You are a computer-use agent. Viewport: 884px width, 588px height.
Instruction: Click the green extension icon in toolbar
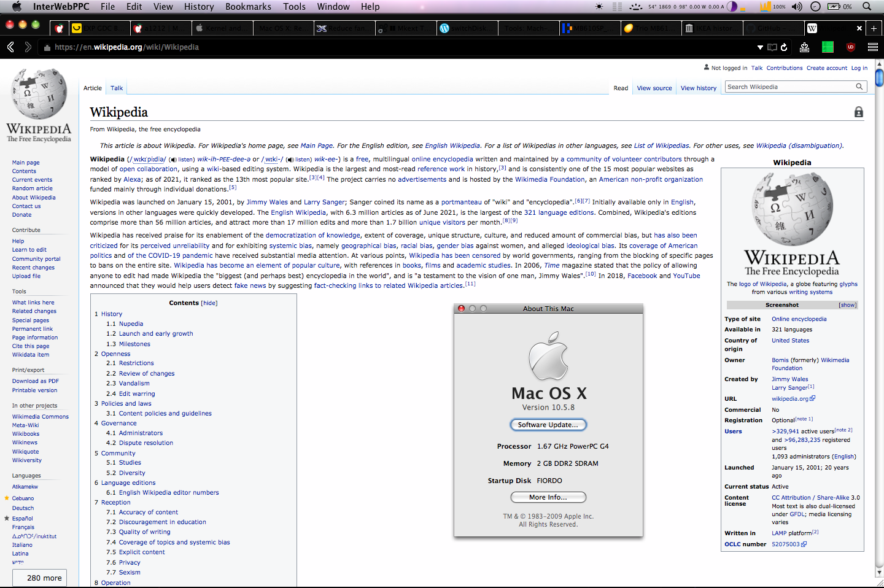828,47
